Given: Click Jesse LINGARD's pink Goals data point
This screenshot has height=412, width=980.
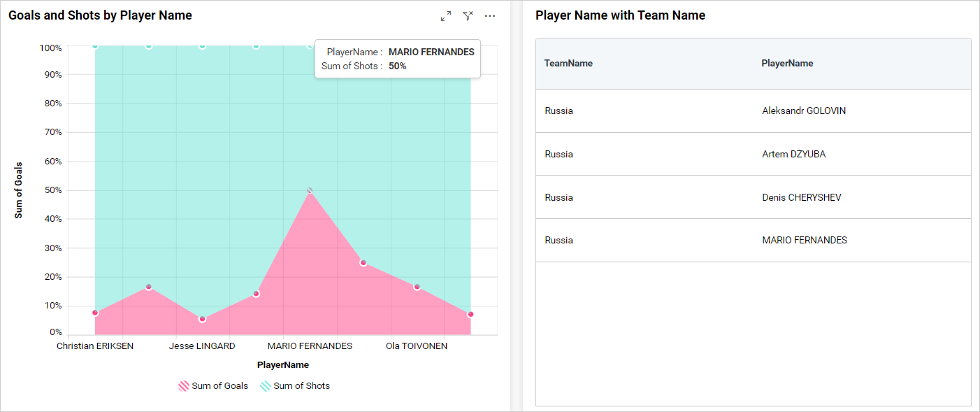Looking at the screenshot, I should (203, 319).
